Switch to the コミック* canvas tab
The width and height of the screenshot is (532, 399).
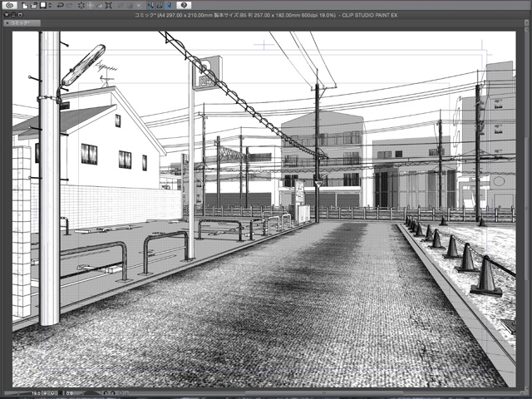click(x=22, y=23)
